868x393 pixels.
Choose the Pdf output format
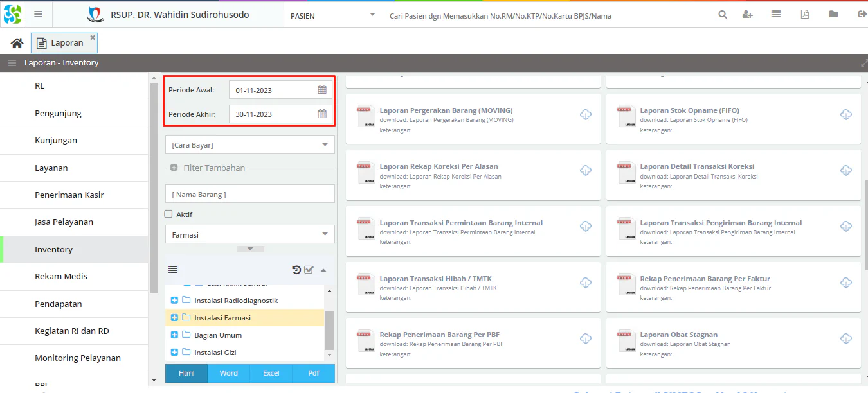point(313,373)
